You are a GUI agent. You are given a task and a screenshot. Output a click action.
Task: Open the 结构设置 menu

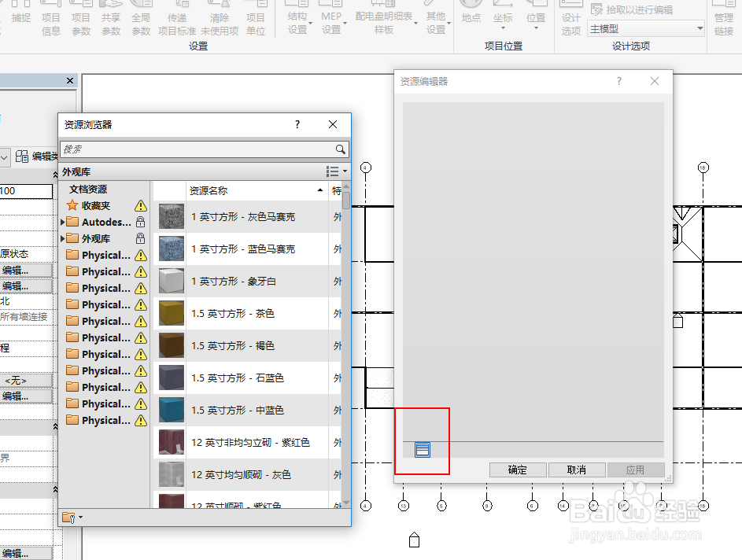[297, 17]
